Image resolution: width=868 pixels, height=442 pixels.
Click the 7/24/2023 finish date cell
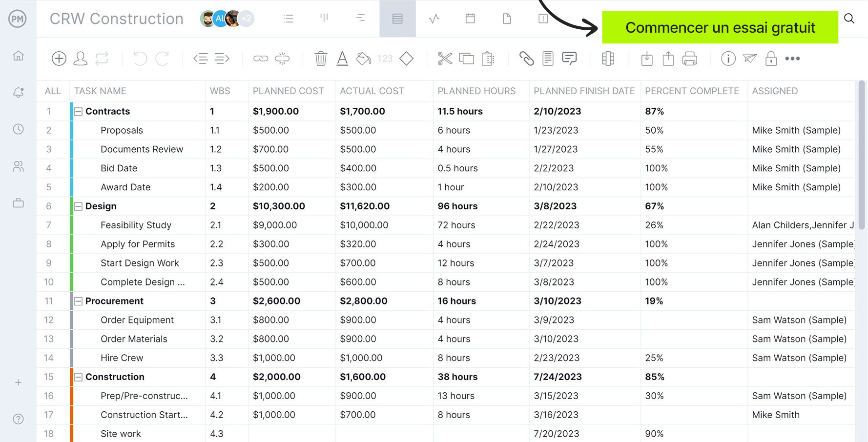pos(585,377)
